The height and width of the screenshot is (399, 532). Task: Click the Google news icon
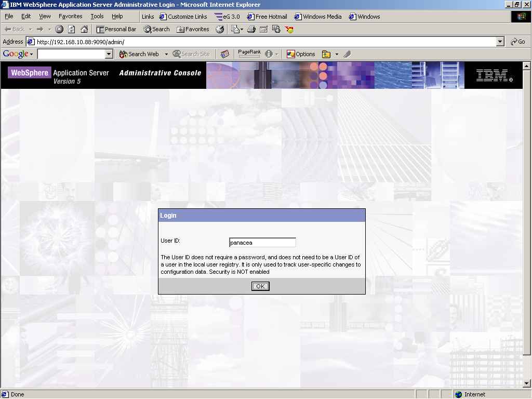pos(224,54)
